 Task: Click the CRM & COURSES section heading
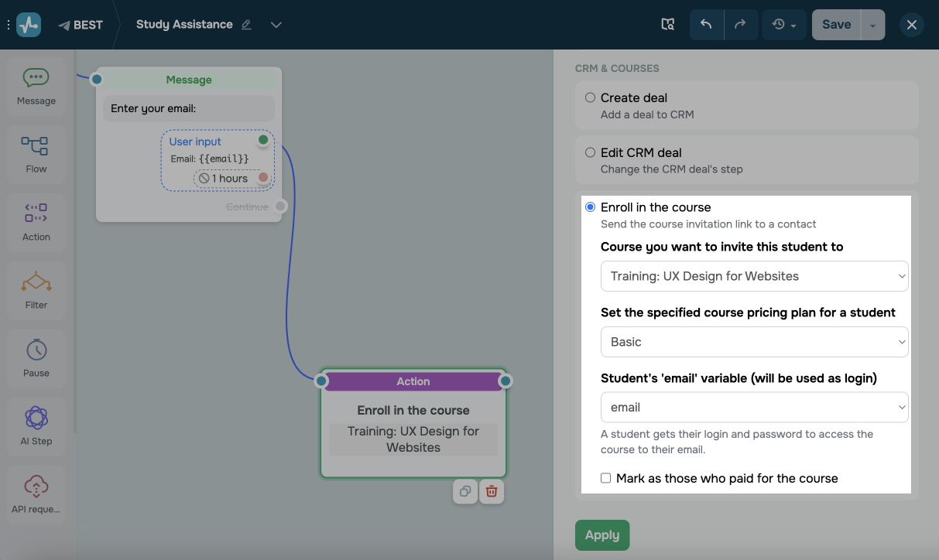617,68
